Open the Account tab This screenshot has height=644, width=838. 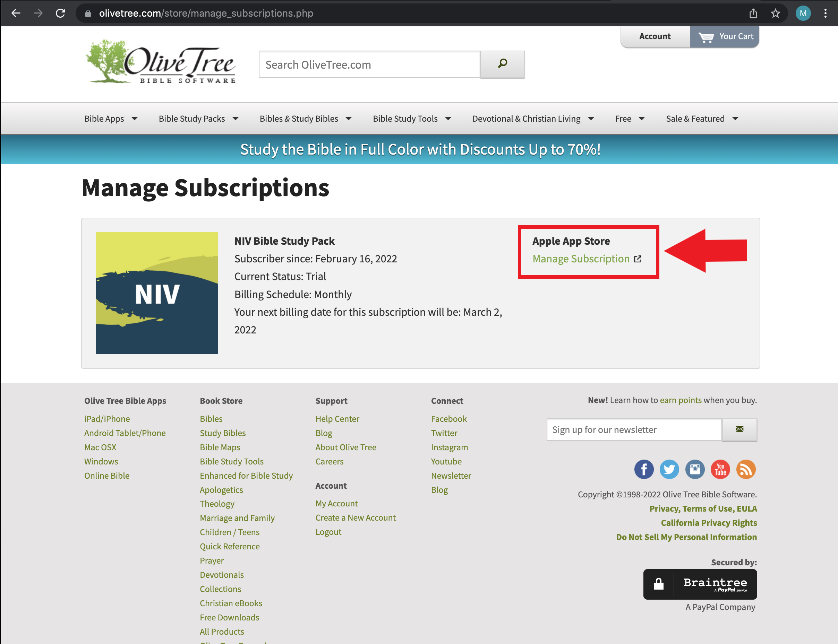pos(655,36)
